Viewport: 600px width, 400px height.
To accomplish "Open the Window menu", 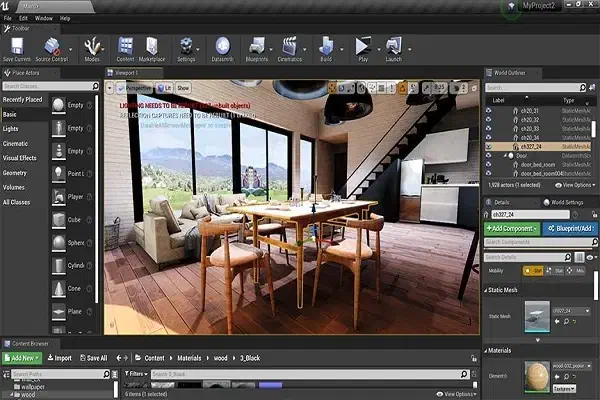I will point(42,19).
